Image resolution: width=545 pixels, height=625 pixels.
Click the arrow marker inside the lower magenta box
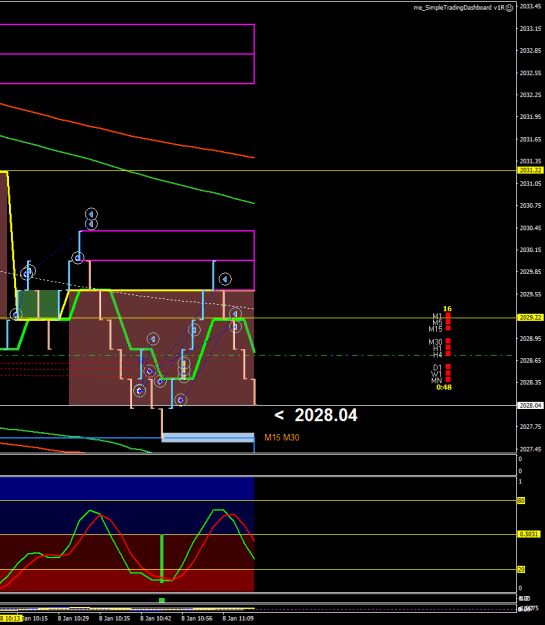(225, 279)
